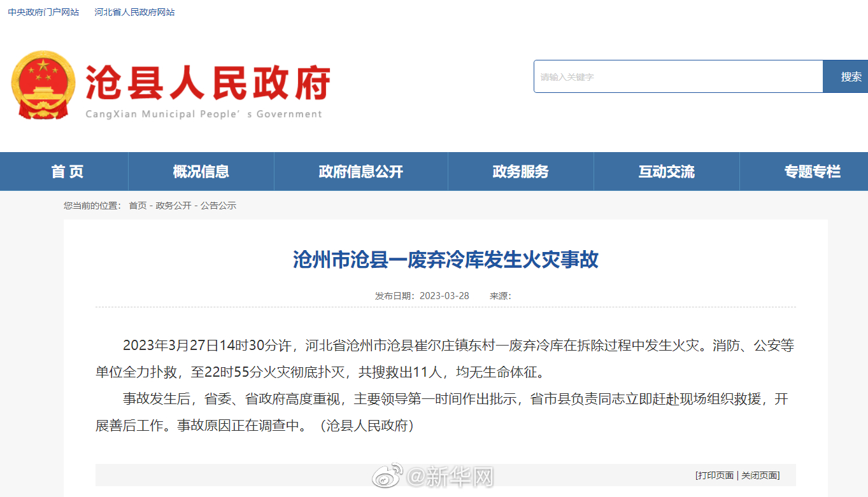Open the 政府信息公开 navigation menu
This screenshot has height=497, width=868.
[360, 171]
